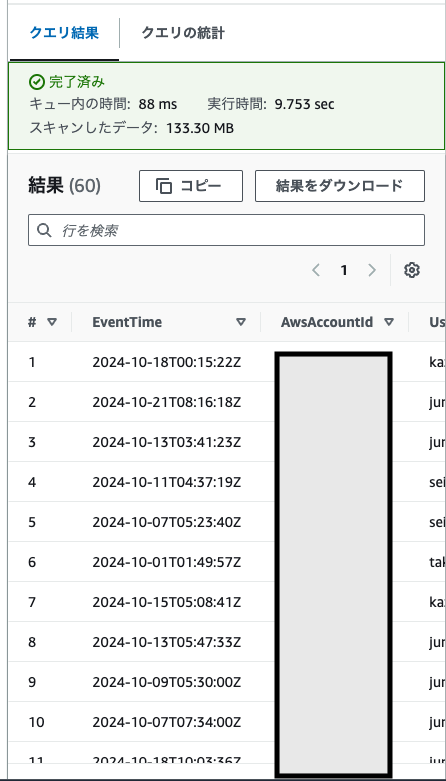Select cell 2024-10-13T05:47:33Z
446x781 pixels.
[x=166, y=642]
